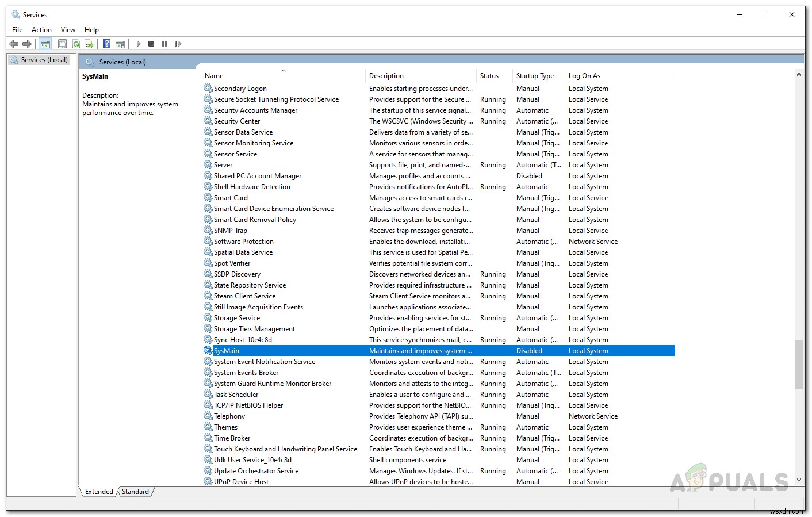Select the Shell Hardware Detection service
The height and width of the screenshot is (517, 812).
coord(439,186)
